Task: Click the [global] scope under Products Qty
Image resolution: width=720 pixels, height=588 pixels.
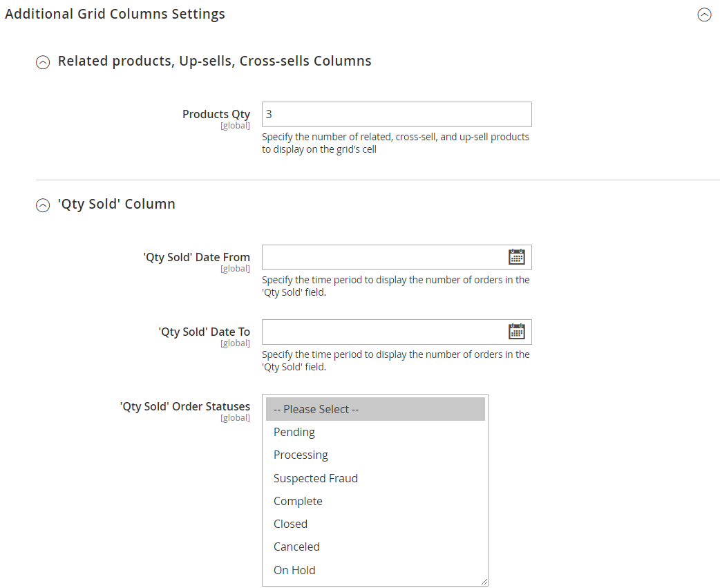Action: 235,126
